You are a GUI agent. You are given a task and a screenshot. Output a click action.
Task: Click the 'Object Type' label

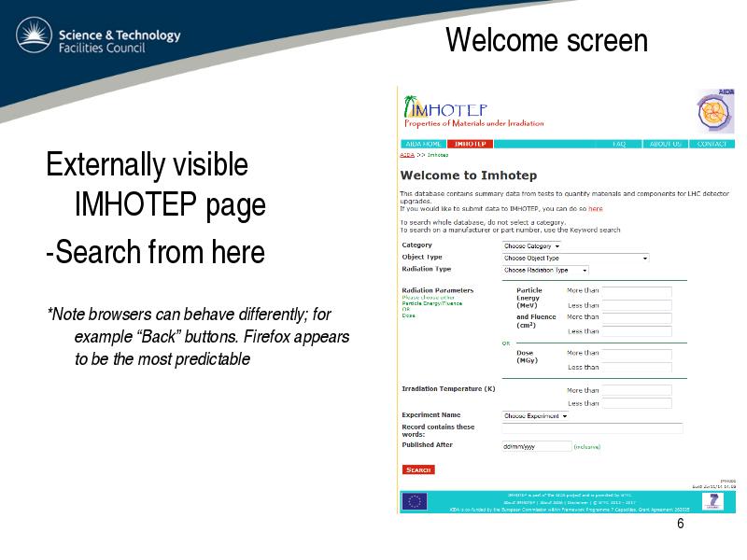[x=422, y=257]
